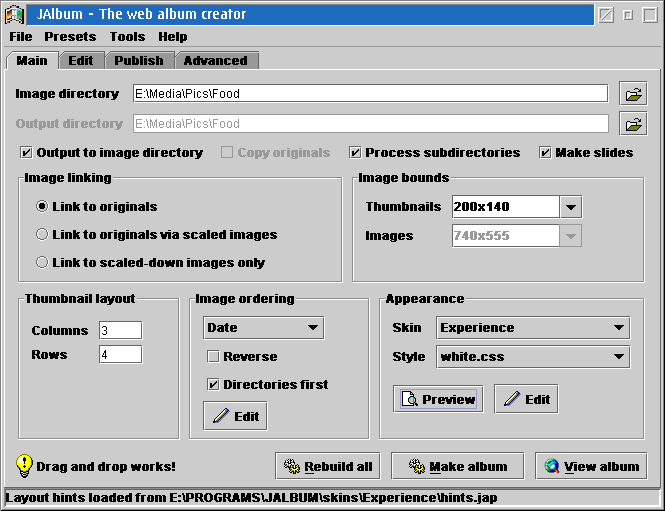Viewport: 665px width, 511px height.
Task: Select Link to originals via scaled images
Action: (42, 235)
